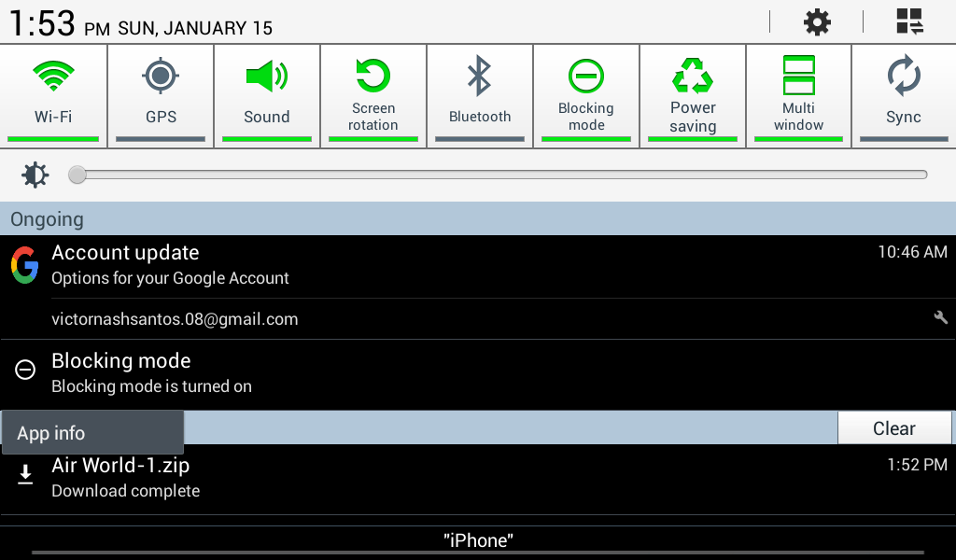This screenshot has width=956, height=560.
Task: Tap the wrench icon beside email
Action: click(940, 316)
